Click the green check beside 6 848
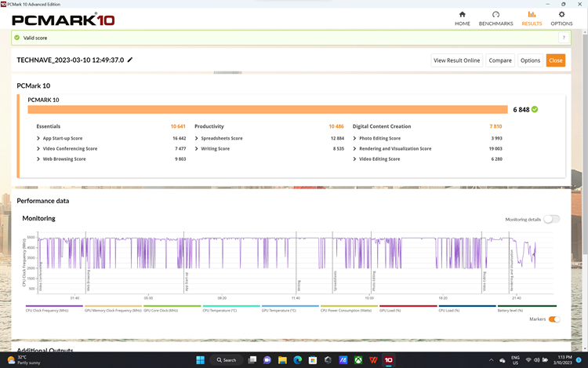The width and height of the screenshot is (588, 368). click(x=535, y=109)
